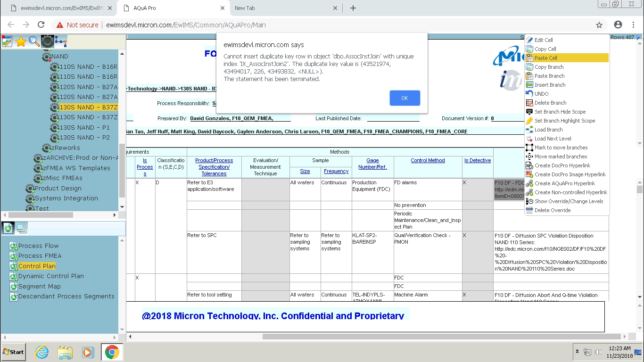
Task: Expand the zFMEA WS Templates node
Action: click(39, 168)
